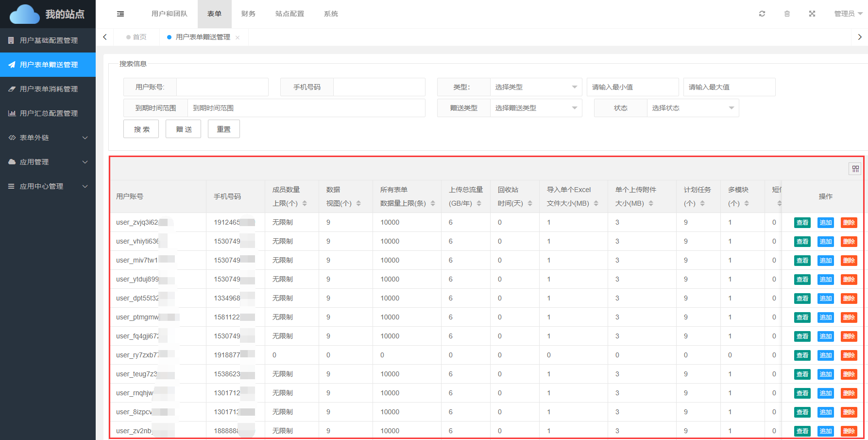Click the 搜索 button
868x440 pixels.
141,129
